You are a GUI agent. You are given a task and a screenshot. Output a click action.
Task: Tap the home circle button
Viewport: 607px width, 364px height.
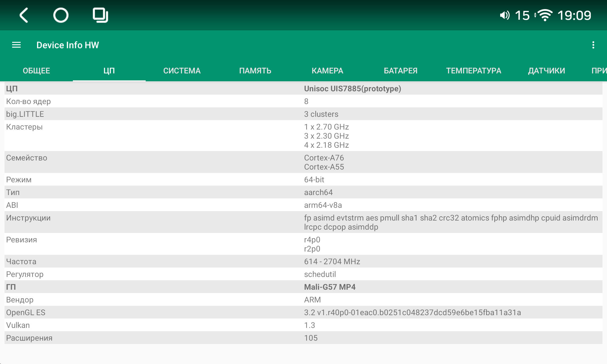coord(61,15)
